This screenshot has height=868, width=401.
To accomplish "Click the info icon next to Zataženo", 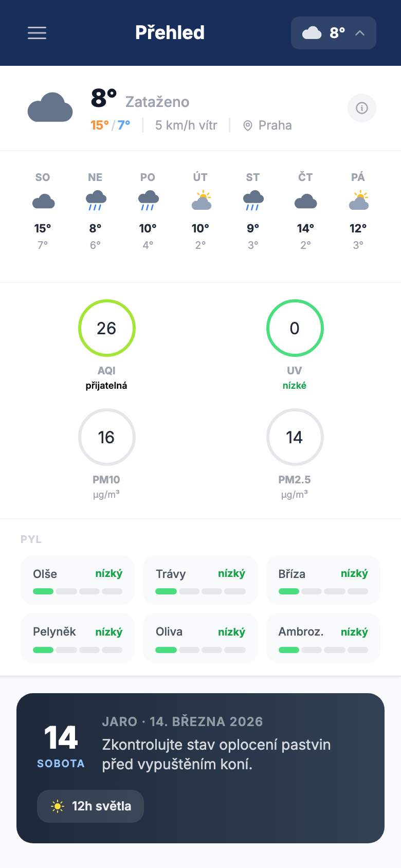I will pos(362,108).
